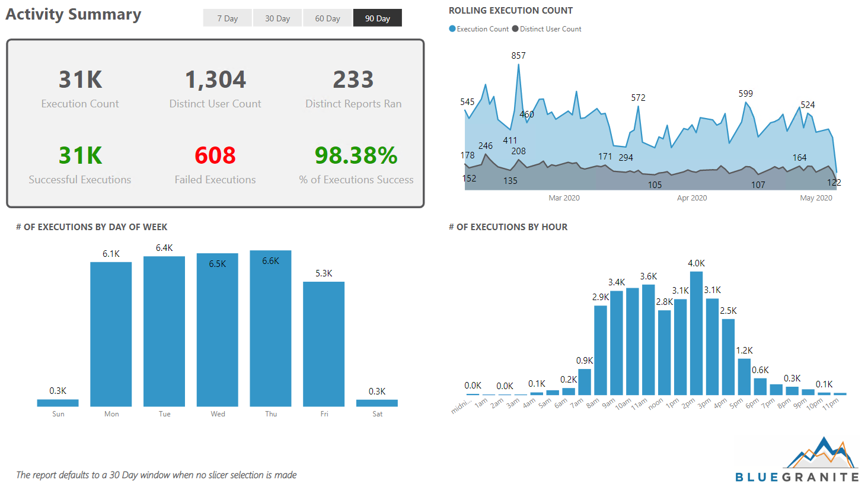Select the 6pm bar showing 0.6K

[x=761, y=387]
